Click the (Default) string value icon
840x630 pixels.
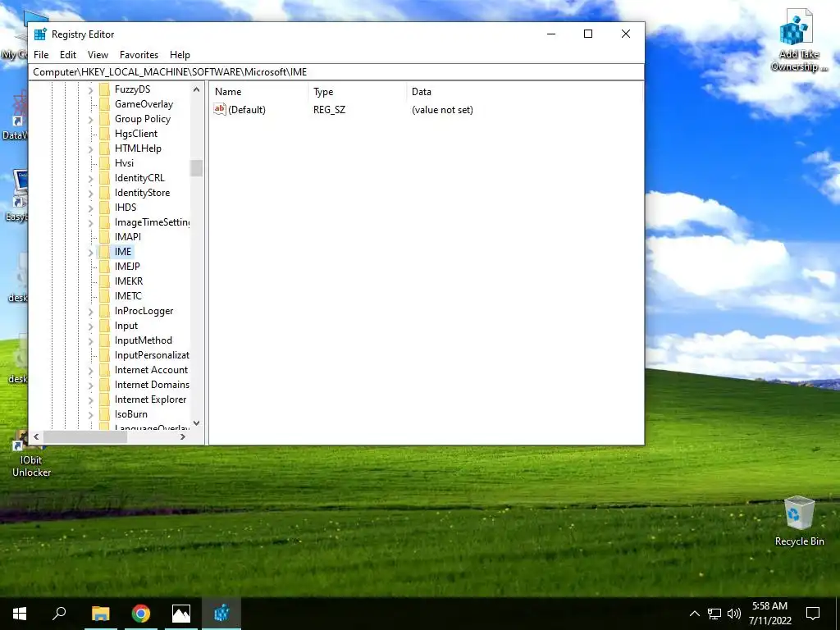click(220, 109)
